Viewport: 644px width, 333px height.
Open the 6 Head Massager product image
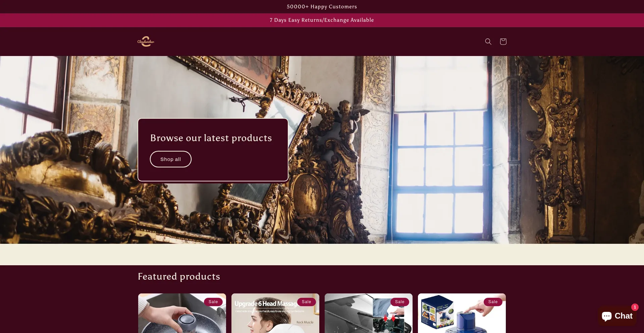[275, 314]
